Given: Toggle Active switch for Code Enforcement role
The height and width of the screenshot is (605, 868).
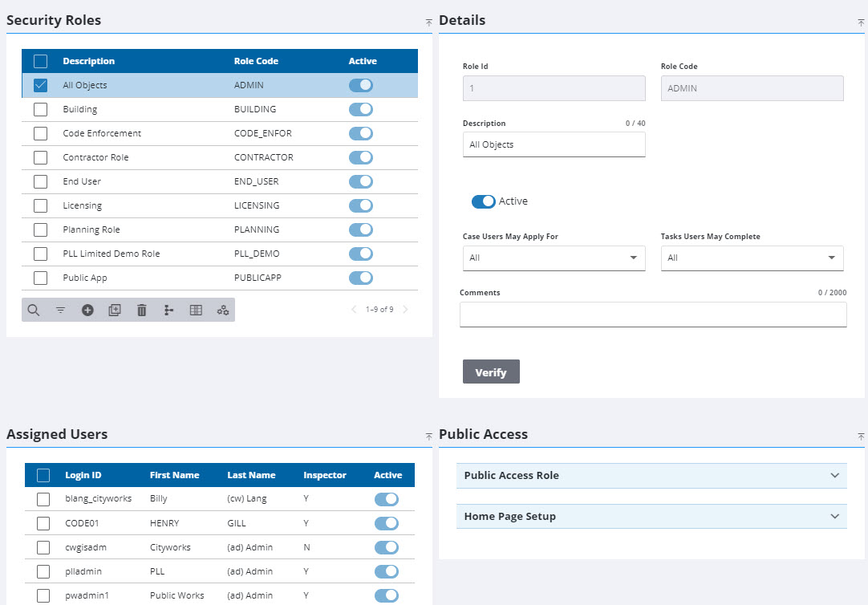Looking at the screenshot, I should pyautogui.click(x=361, y=133).
